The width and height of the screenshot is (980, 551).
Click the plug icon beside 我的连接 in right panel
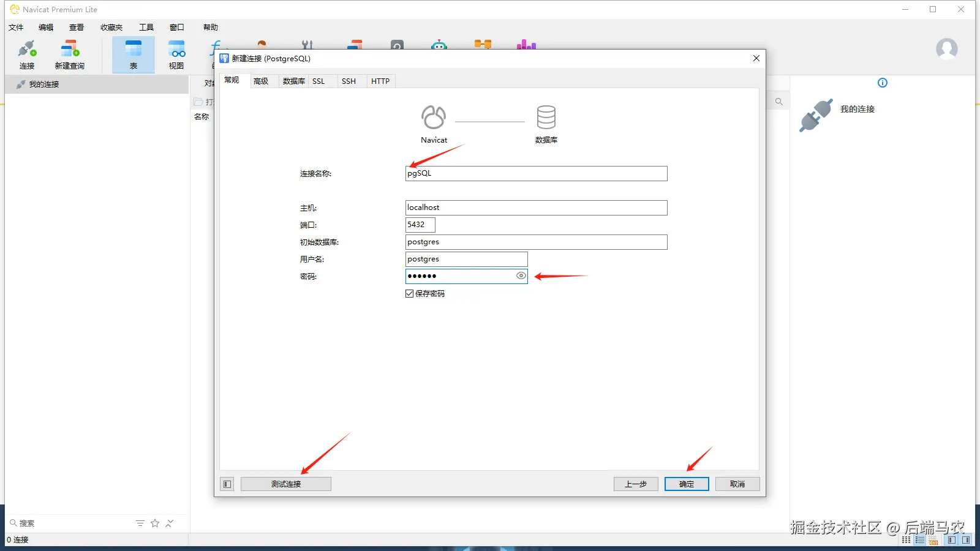click(x=816, y=115)
